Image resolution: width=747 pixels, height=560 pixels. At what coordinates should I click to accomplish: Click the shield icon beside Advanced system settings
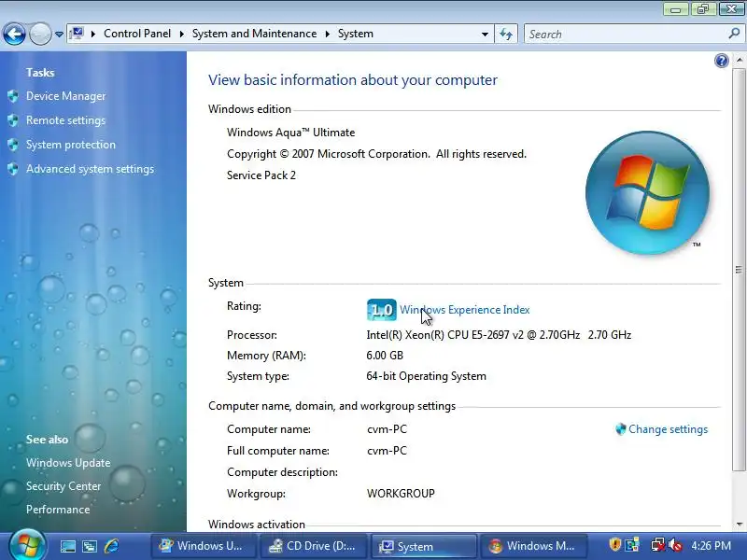[x=13, y=169]
